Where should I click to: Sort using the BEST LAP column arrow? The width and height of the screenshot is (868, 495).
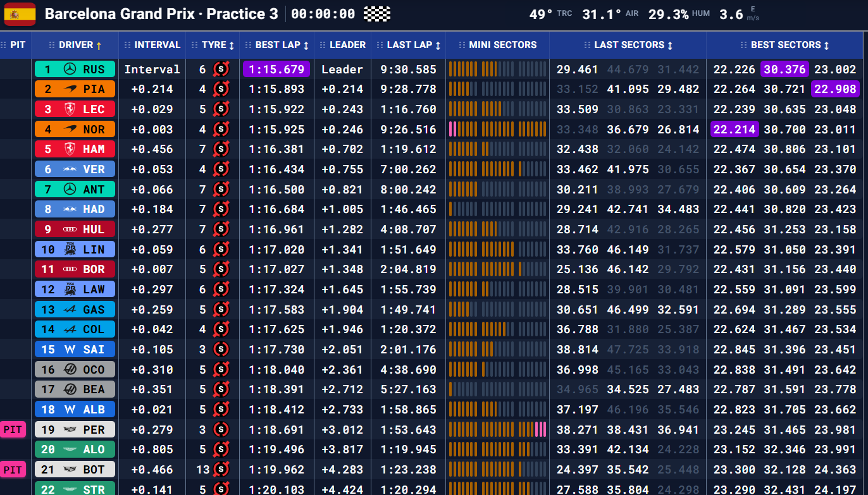tap(306, 45)
